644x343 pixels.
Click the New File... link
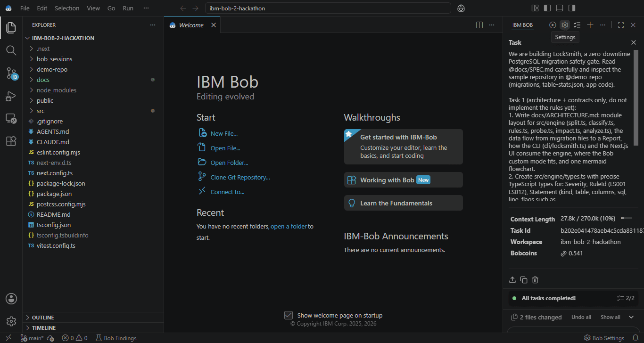pyautogui.click(x=224, y=133)
